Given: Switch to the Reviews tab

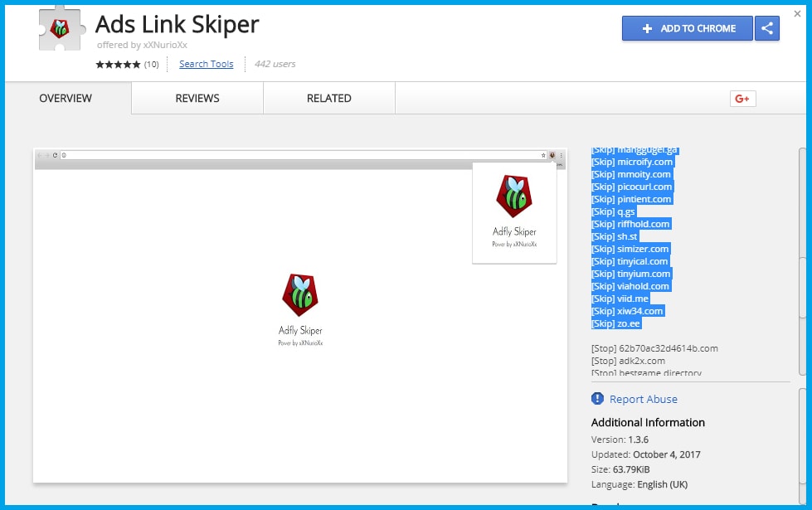Looking at the screenshot, I should [197, 99].
